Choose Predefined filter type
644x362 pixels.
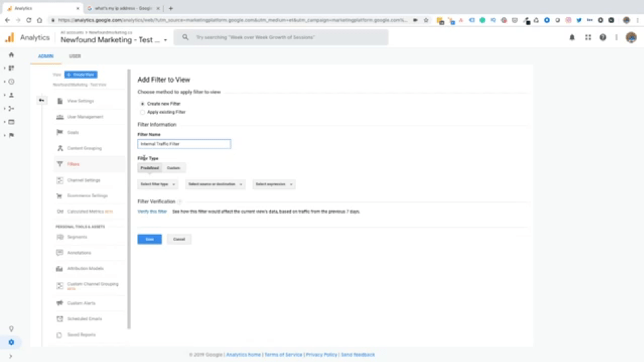[x=149, y=168]
